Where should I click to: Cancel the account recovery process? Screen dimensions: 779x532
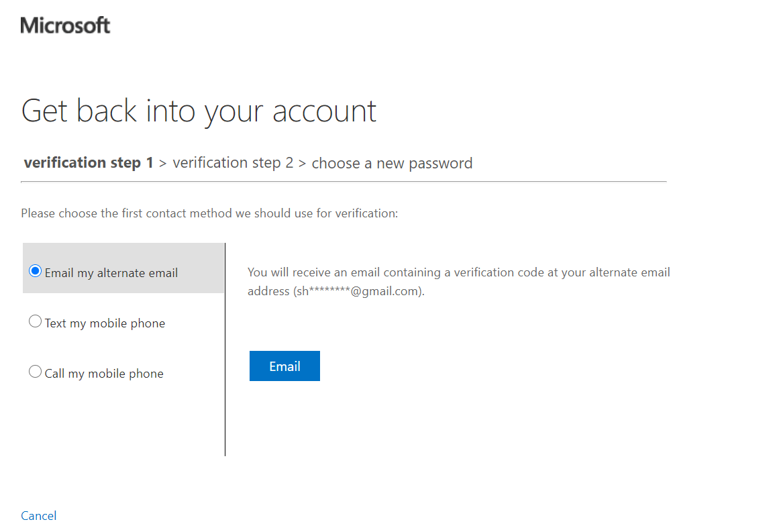pyautogui.click(x=38, y=515)
